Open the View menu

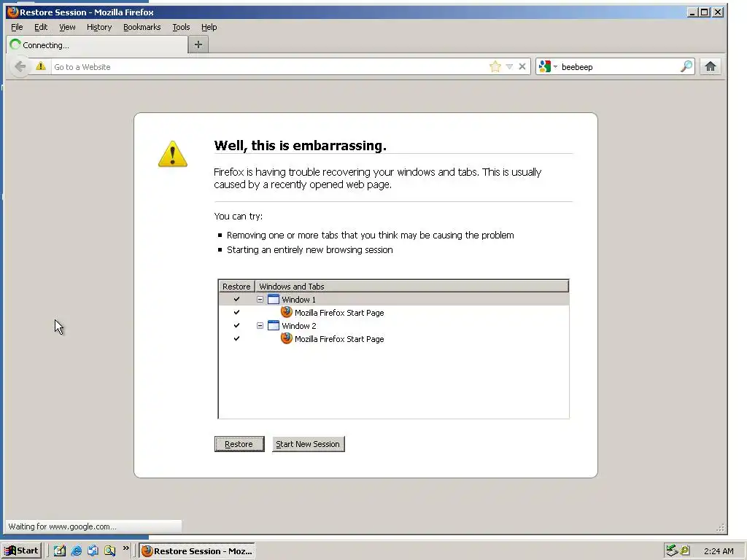67,27
